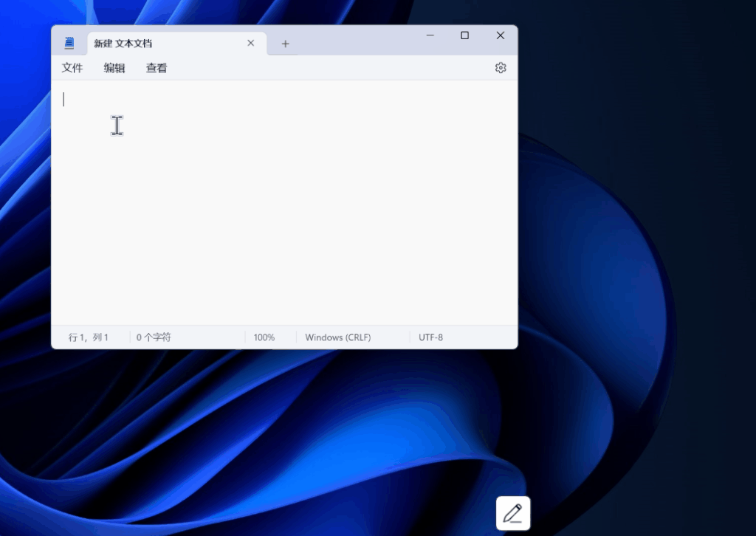Minimize the Notepad window

tap(430, 35)
